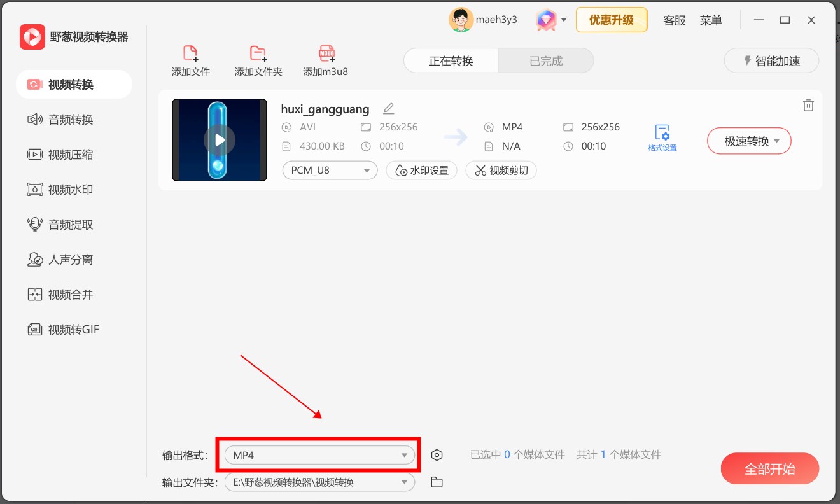Click the VIP diamond badge icon

546,20
